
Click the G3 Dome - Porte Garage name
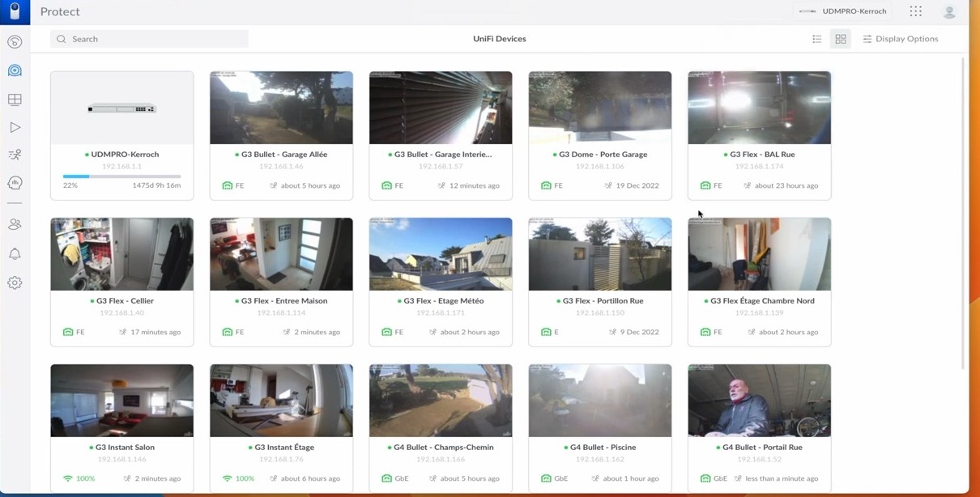[603, 154]
